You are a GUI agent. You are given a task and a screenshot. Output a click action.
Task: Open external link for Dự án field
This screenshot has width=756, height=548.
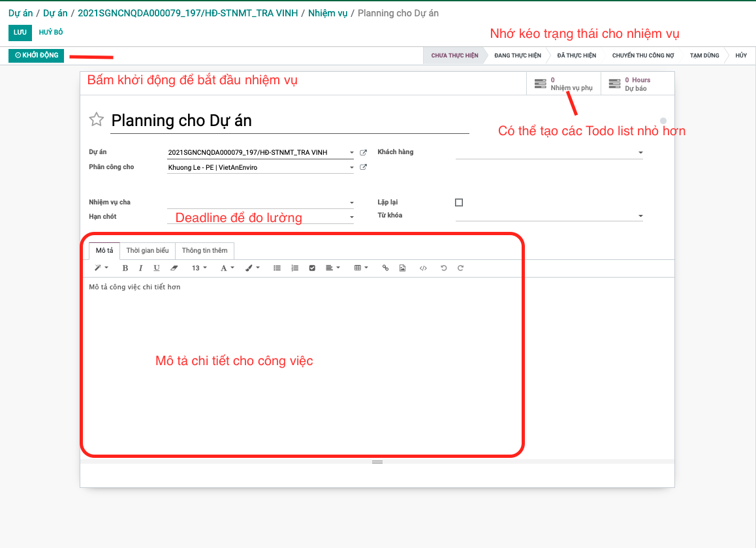point(364,152)
